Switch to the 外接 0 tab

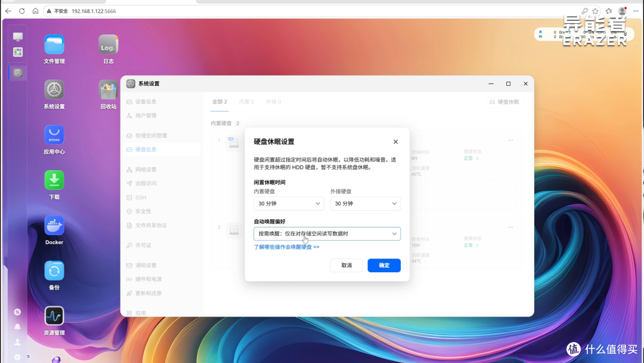[x=274, y=101]
